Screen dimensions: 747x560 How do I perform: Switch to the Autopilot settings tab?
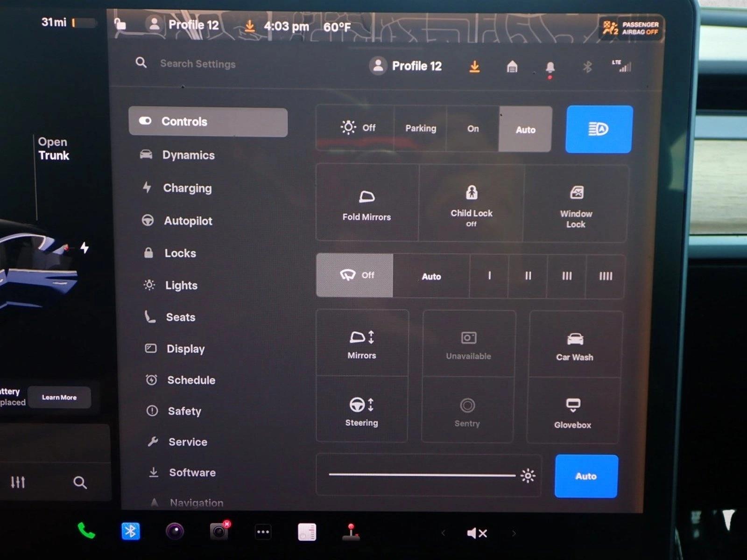[188, 221]
